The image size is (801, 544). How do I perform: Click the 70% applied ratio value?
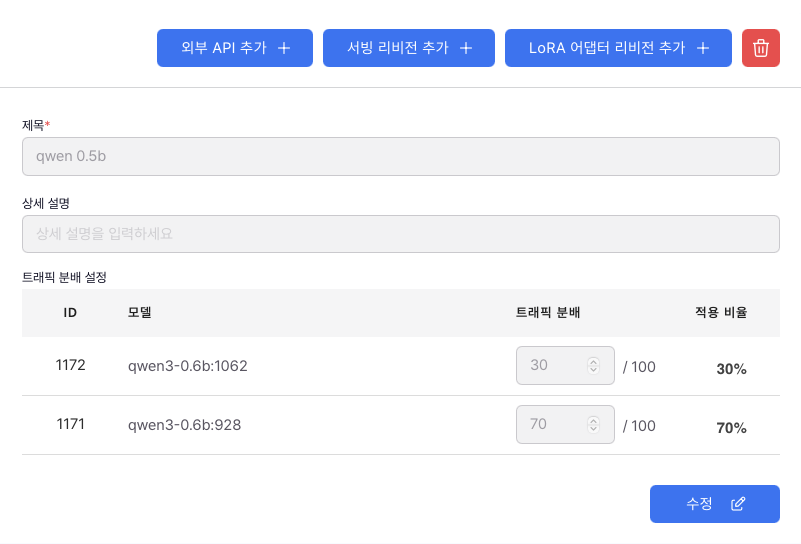[731, 428]
